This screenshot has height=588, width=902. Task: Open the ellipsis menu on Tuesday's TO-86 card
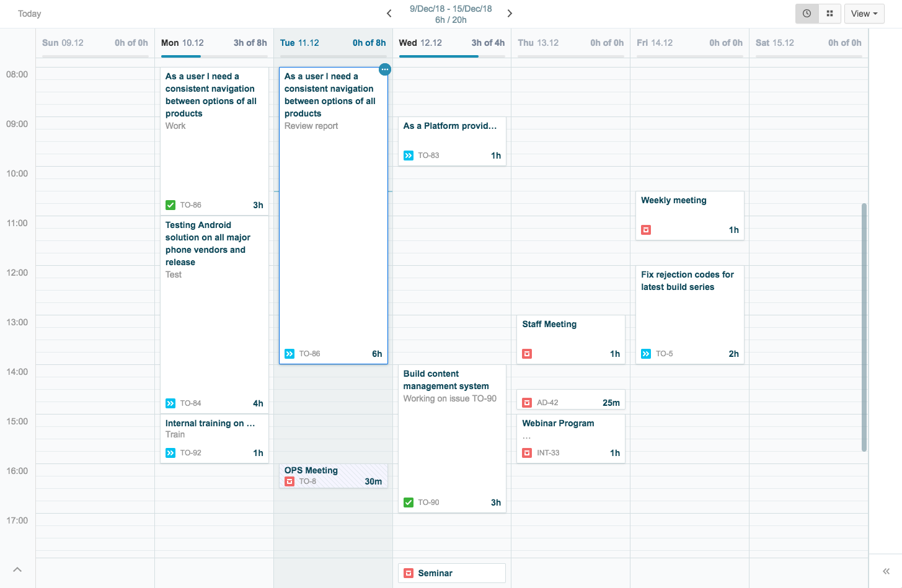(385, 69)
